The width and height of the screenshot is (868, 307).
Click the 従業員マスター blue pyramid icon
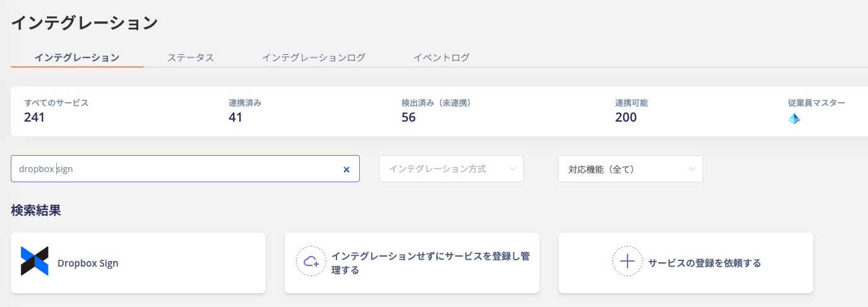point(794,119)
